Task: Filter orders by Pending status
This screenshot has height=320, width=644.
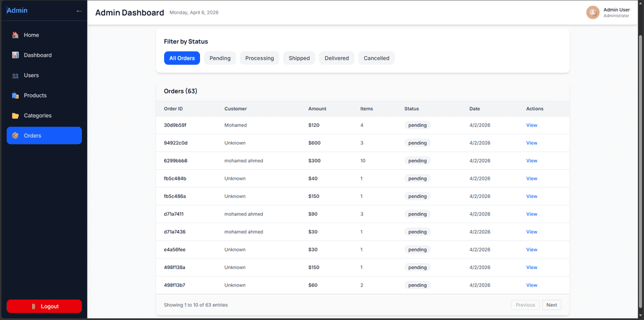Action: pyautogui.click(x=220, y=58)
